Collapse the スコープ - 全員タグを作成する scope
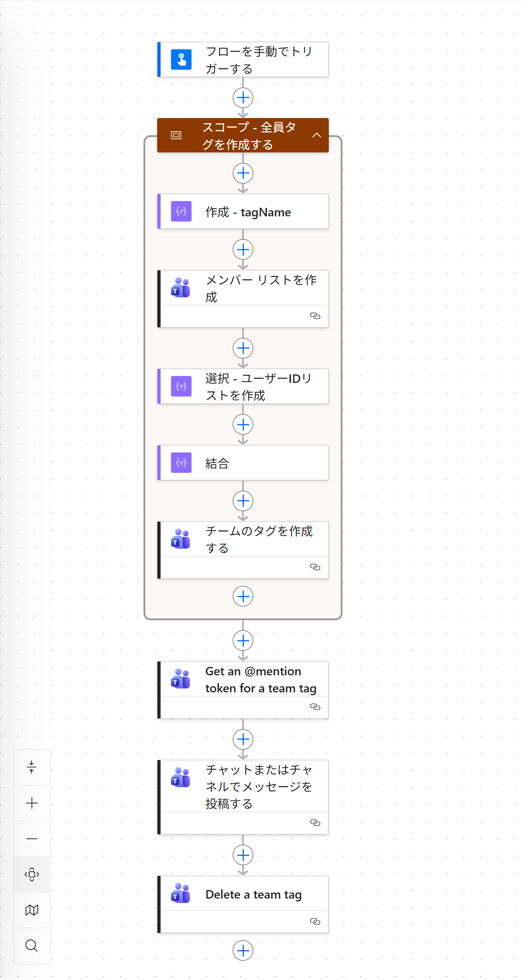This screenshot has height=980, width=522. point(317,135)
